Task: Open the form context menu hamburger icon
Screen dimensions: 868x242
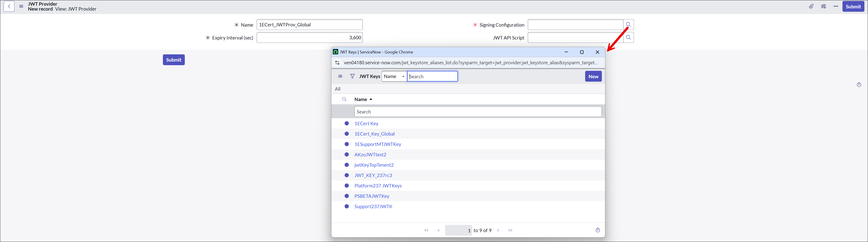Action: [x=21, y=6]
